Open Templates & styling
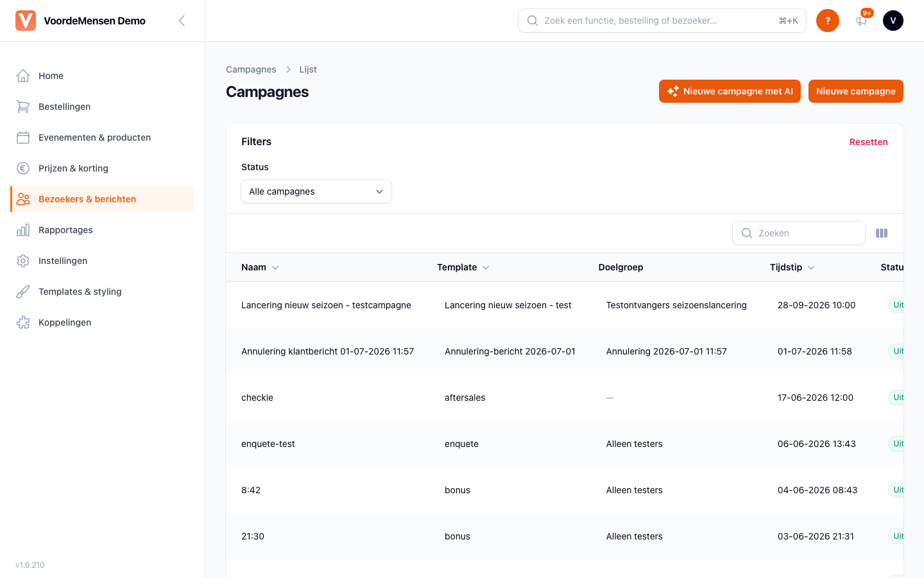 pyautogui.click(x=103, y=292)
